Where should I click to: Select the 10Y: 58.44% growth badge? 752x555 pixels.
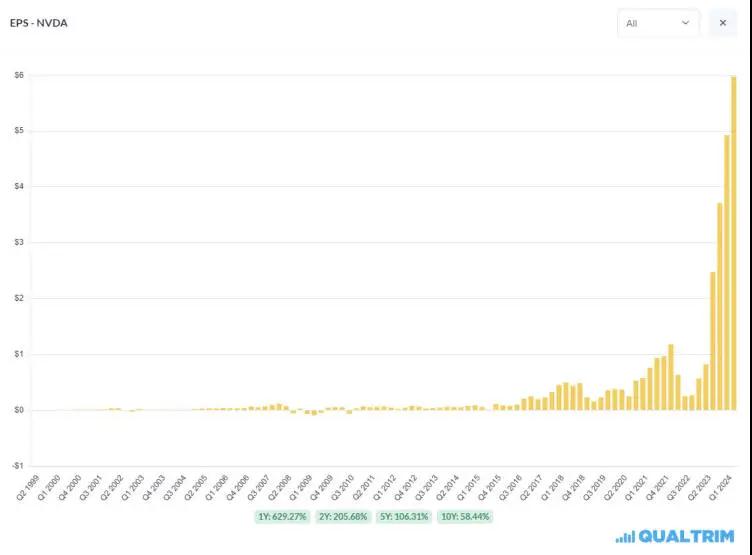(461, 516)
